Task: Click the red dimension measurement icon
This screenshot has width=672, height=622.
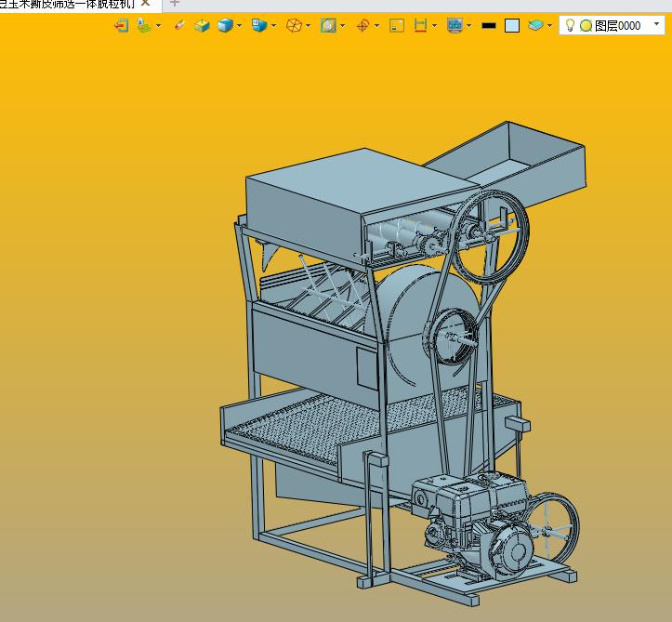Action: 420,26
